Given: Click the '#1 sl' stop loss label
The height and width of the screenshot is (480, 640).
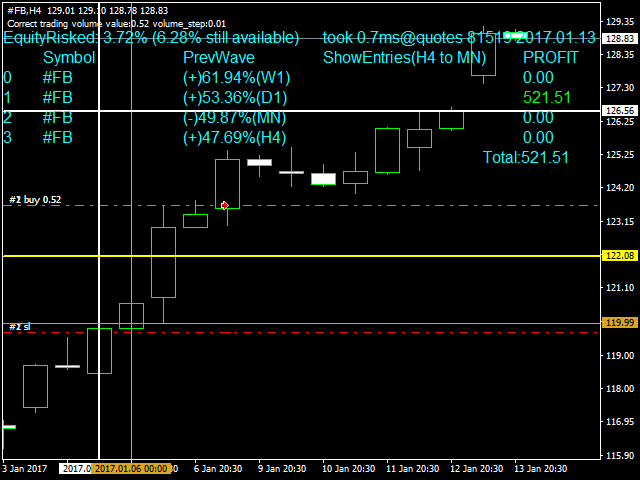Looking at the screenshot, I should tap(19, 327).
